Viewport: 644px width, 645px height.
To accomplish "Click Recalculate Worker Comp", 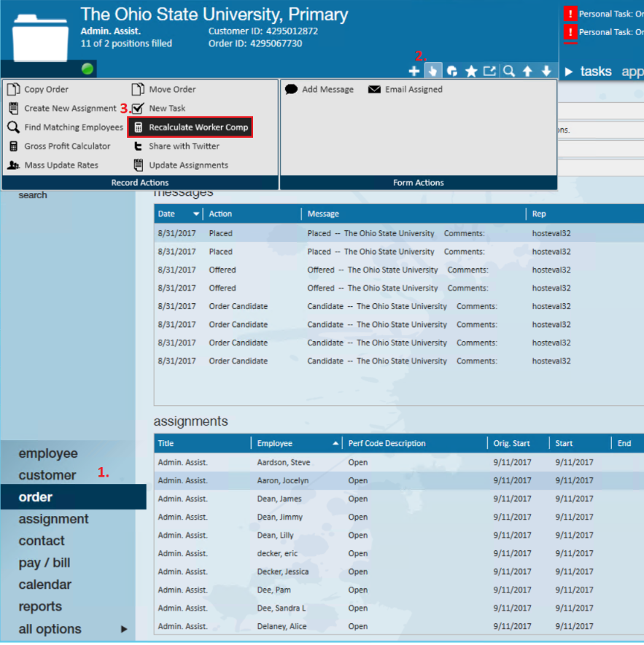I will click(x=190, y=127).
